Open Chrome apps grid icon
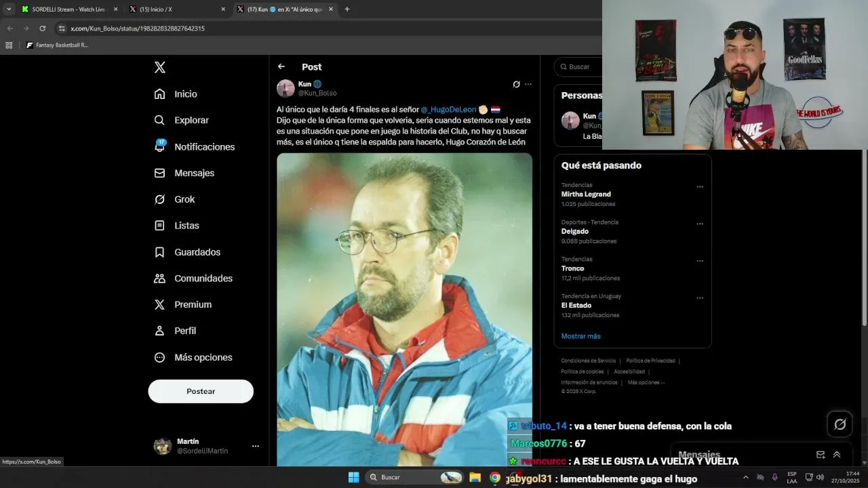The height and width of the screenshot is (488, 868). pos(9,45)
